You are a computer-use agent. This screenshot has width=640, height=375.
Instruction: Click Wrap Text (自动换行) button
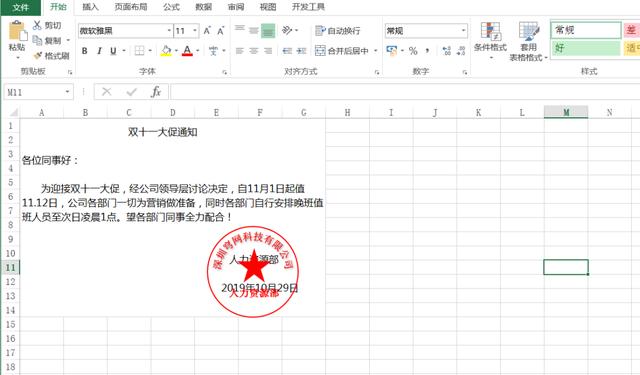click(338, 31)
